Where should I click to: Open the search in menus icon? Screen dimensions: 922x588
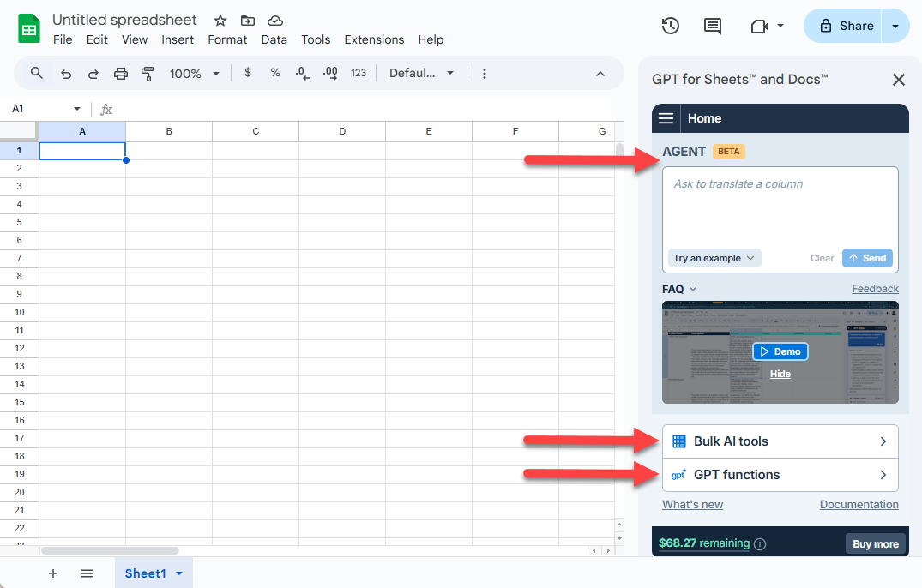coord(36,74)
